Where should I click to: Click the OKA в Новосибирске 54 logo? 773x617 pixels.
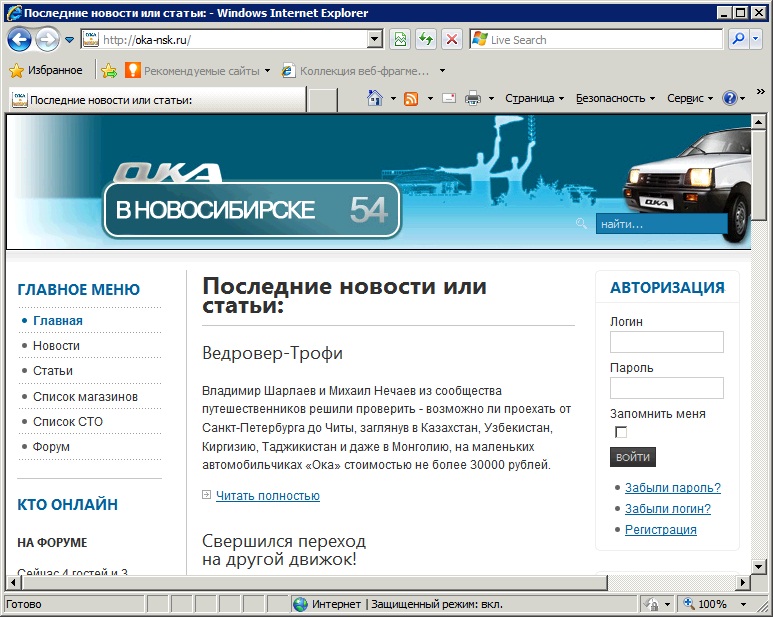pos(252,203)
